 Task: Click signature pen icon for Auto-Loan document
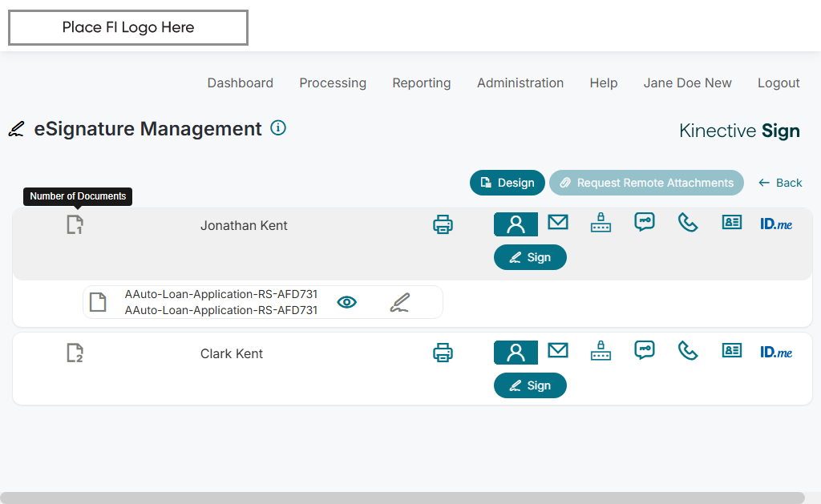click(x=400, y=302)
